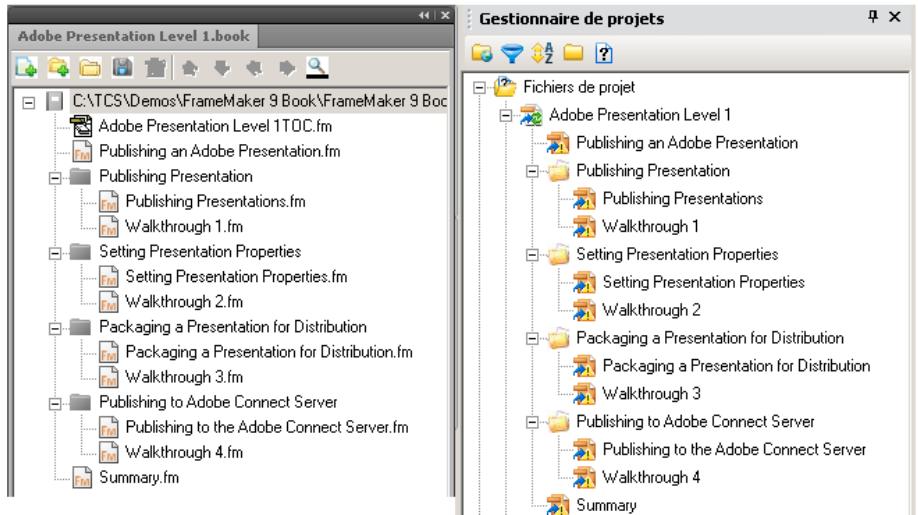Select Publishing to the Adobe Connect Server.fm

coord(267,427)
